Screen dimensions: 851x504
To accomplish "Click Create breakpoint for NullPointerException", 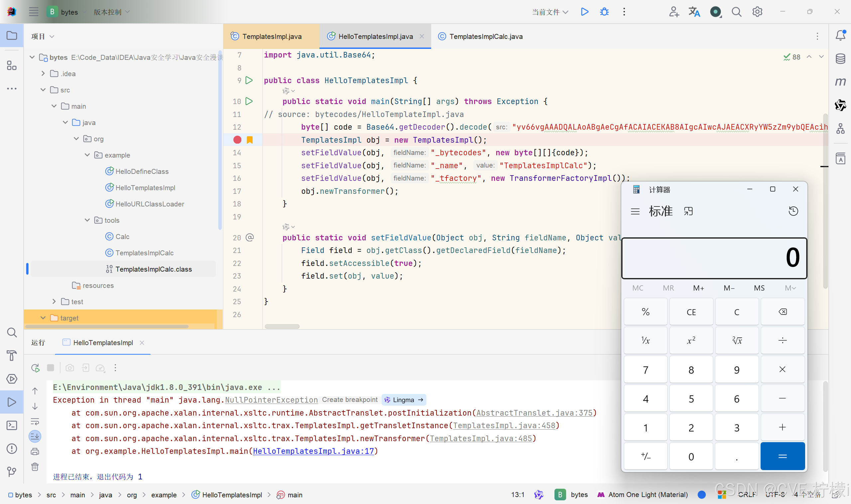I will point(349,400).
